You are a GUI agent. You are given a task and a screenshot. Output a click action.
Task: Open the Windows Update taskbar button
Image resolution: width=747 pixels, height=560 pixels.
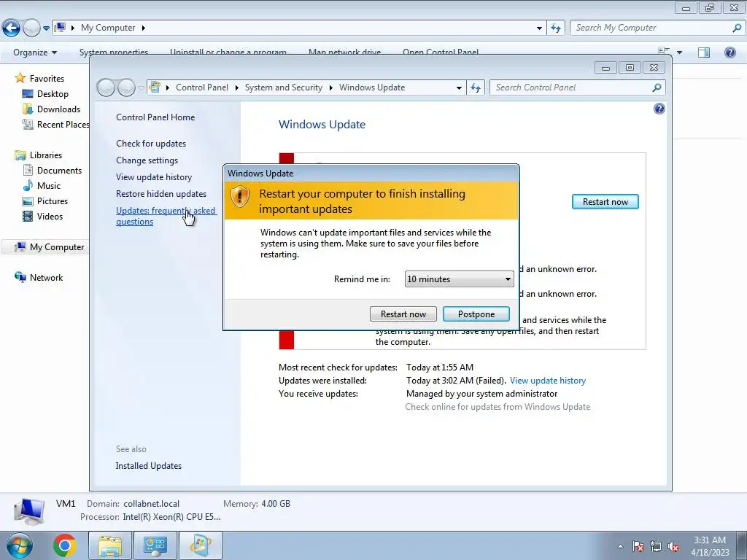coord(201,545)
